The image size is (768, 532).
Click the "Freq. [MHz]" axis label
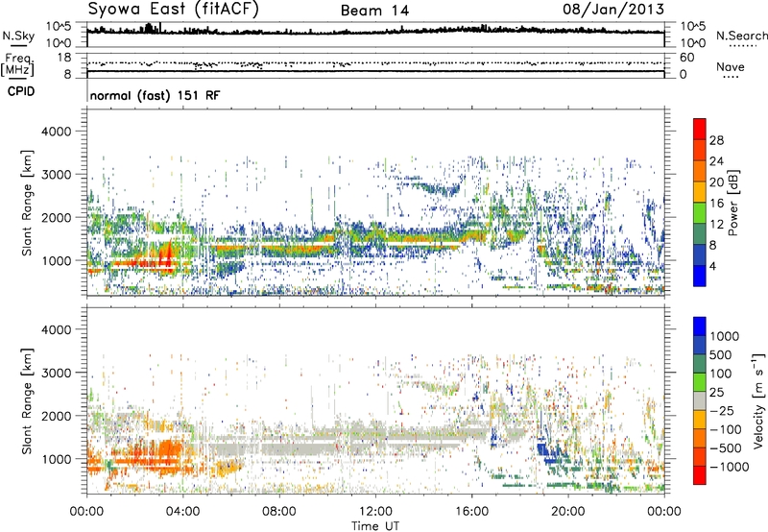17,64
